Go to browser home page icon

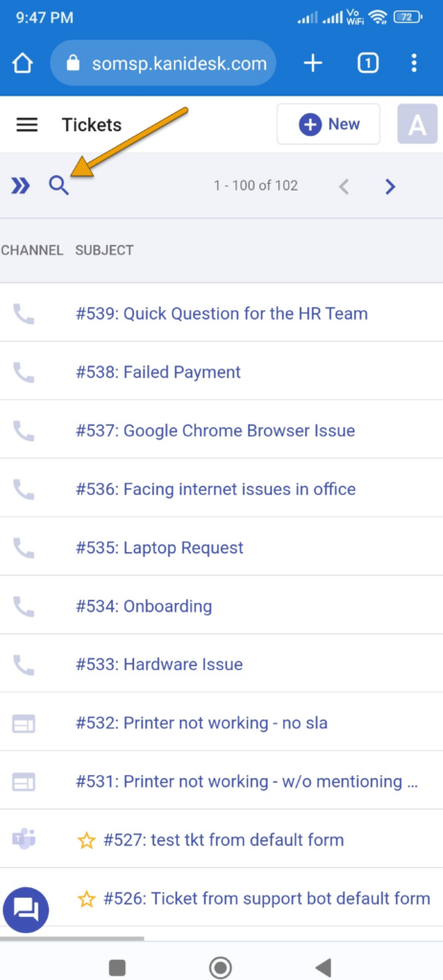[x=23, y=63]
